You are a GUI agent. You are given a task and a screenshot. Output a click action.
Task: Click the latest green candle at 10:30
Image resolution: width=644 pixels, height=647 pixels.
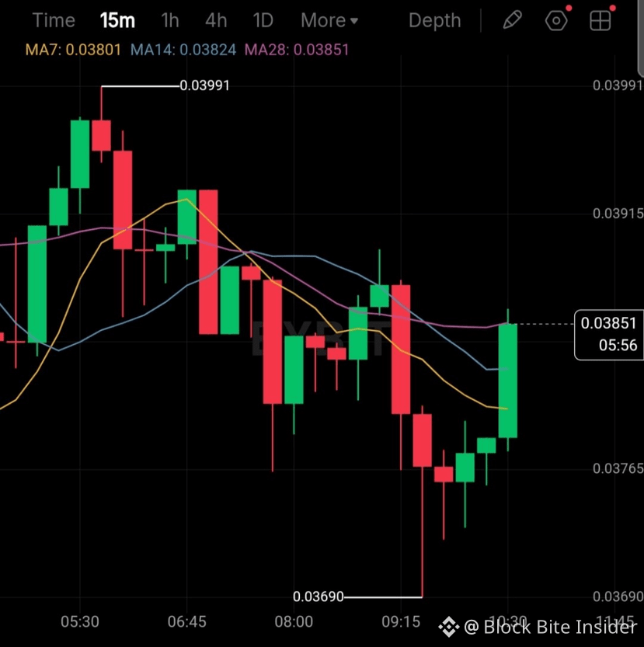[x=508, y=381]
